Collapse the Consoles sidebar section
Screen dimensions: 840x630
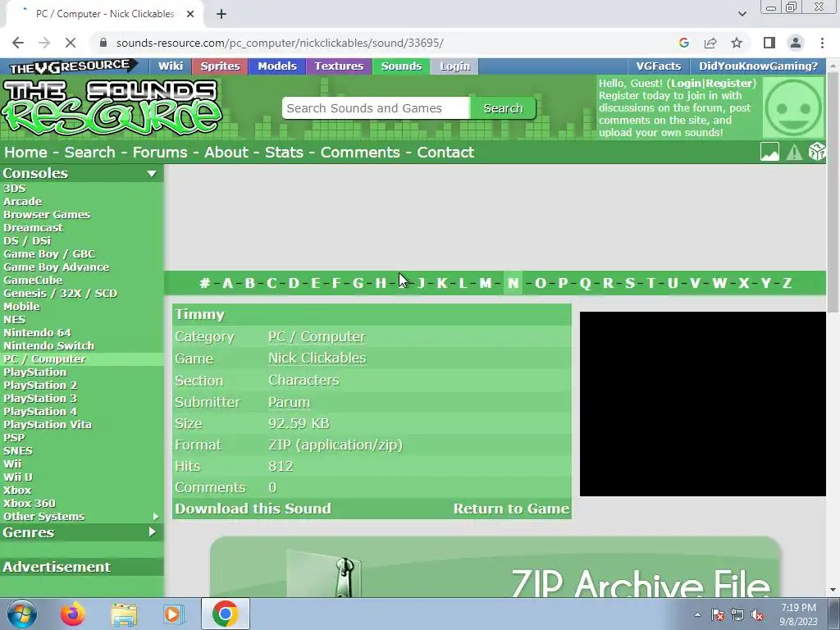152,174
